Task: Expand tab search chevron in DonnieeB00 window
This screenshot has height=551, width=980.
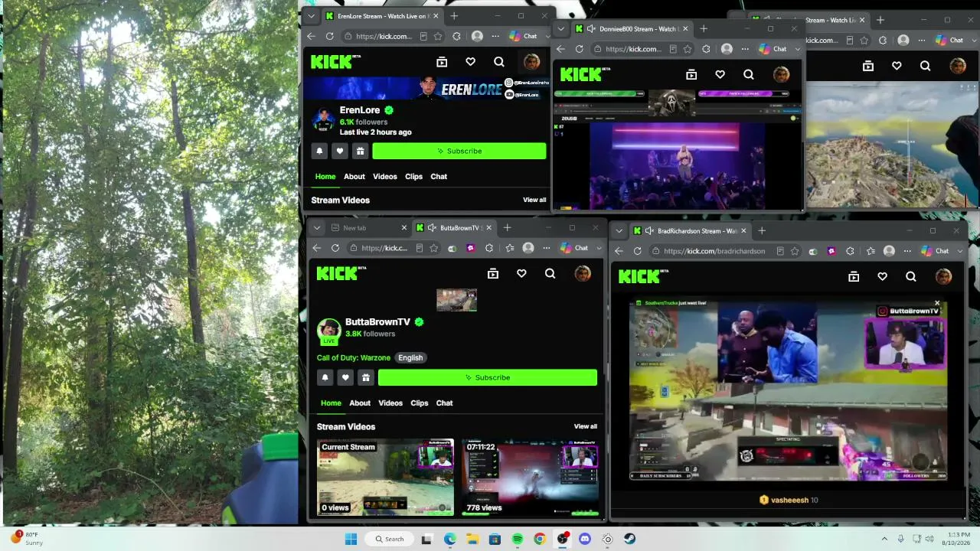Action: point(560,29)
